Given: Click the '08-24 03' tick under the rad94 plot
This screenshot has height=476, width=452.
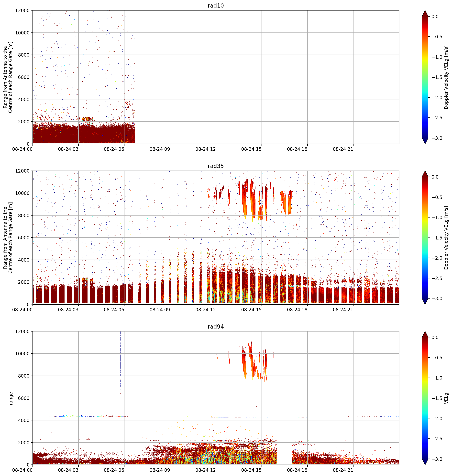Looking at the screenshot, I should coord(68,470).
